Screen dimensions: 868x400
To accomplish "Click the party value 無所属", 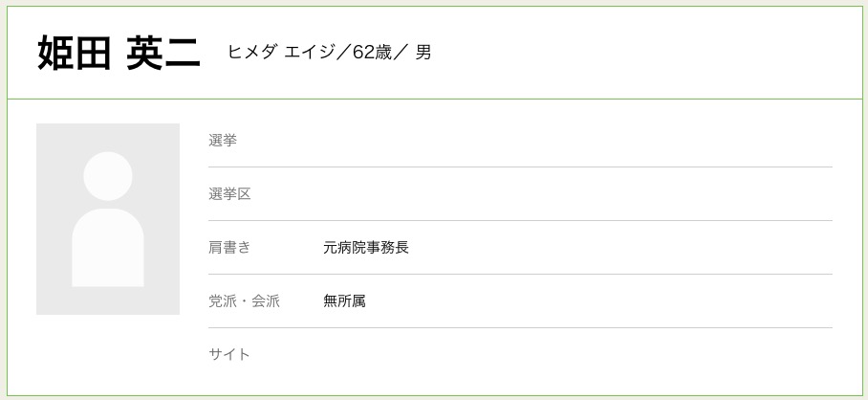I will (344, 301).
